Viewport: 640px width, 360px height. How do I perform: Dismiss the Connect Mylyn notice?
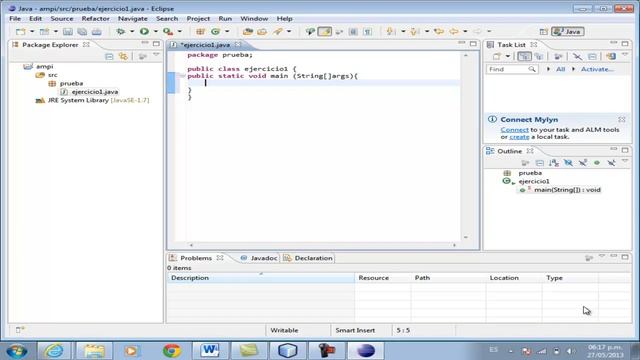(x=622, y=119)
